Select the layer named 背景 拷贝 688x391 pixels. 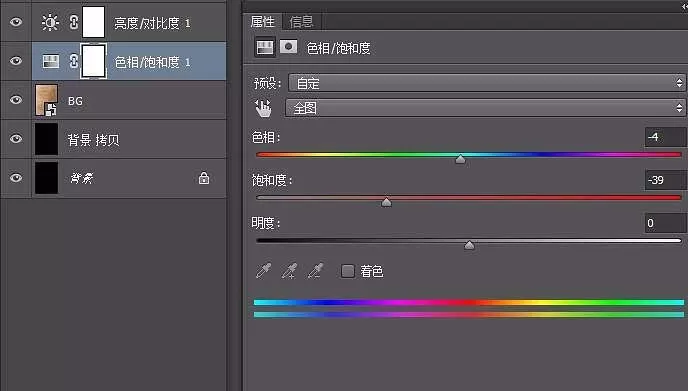coord(93,140)
